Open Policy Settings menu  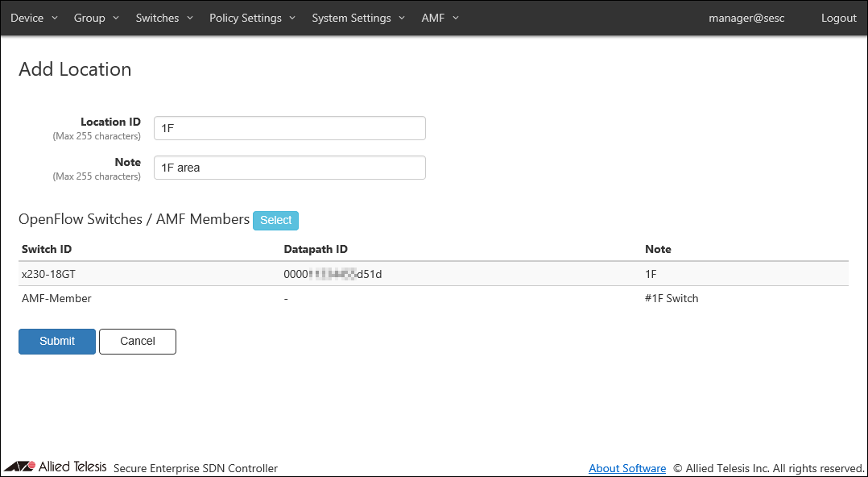pos(252,18)
